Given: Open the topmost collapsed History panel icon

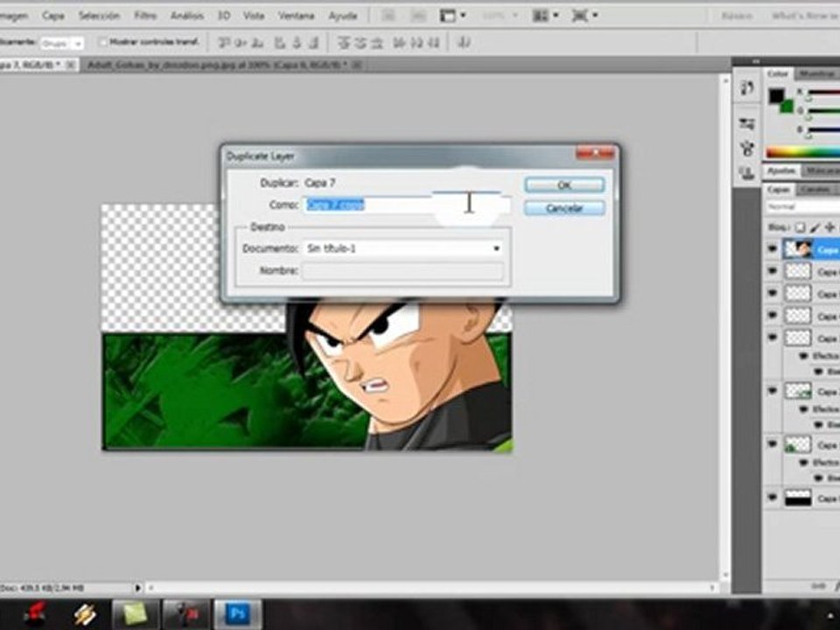Looking at the screenshot, I should pos(747,87).
